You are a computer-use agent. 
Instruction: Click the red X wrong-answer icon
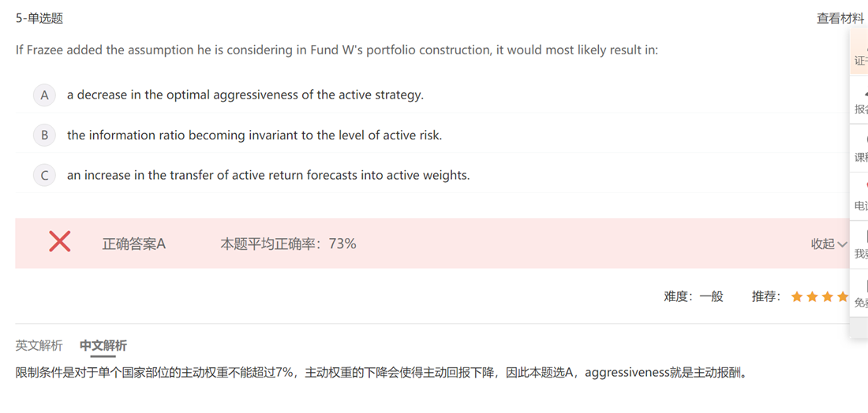60,242
